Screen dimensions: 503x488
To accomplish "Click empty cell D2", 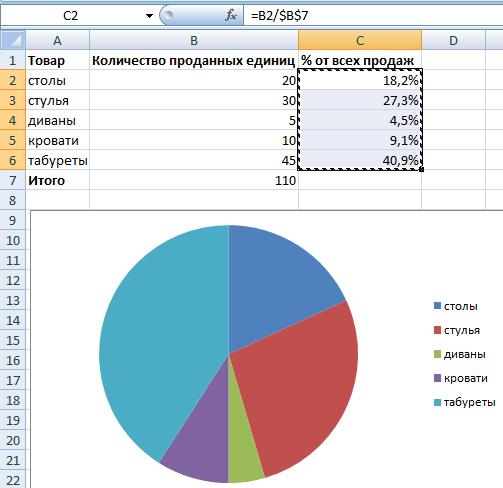I will pyautogui.click(x=453, y=80).
